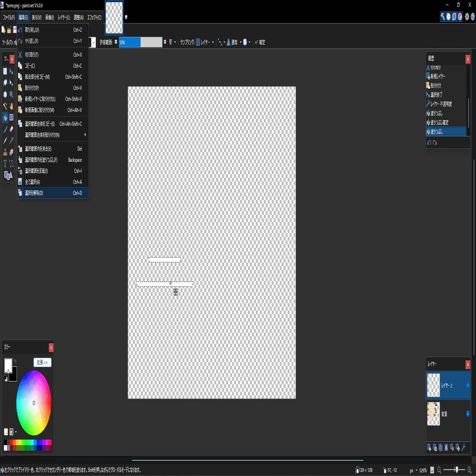The width and height of the screenshot is (476, 476).
Task: Open the 通常 blend mode dropdown
Action: click(x=234, y=42)
